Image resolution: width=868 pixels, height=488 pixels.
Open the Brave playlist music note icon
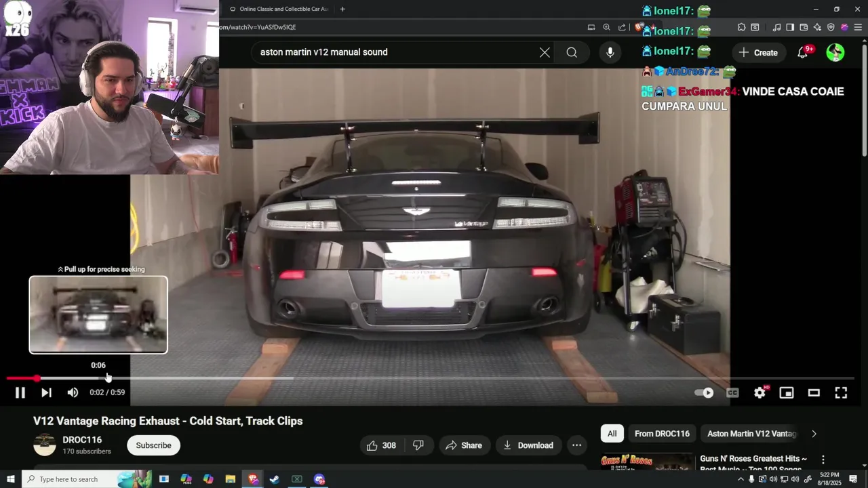(x=776, y=27)
